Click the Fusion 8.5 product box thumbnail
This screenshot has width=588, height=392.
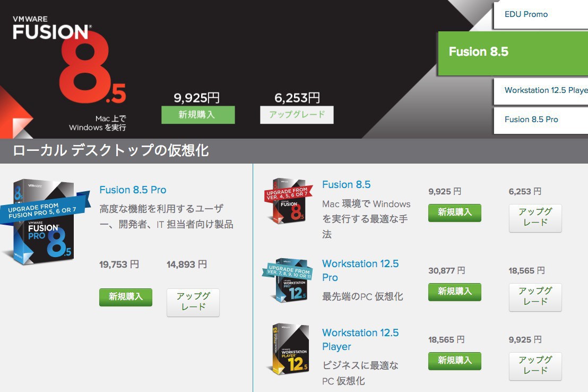[288, 201]
